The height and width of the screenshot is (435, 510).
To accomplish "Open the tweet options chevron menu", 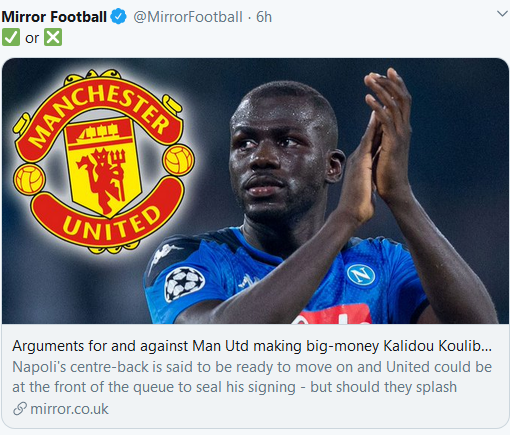I will 502,14.
